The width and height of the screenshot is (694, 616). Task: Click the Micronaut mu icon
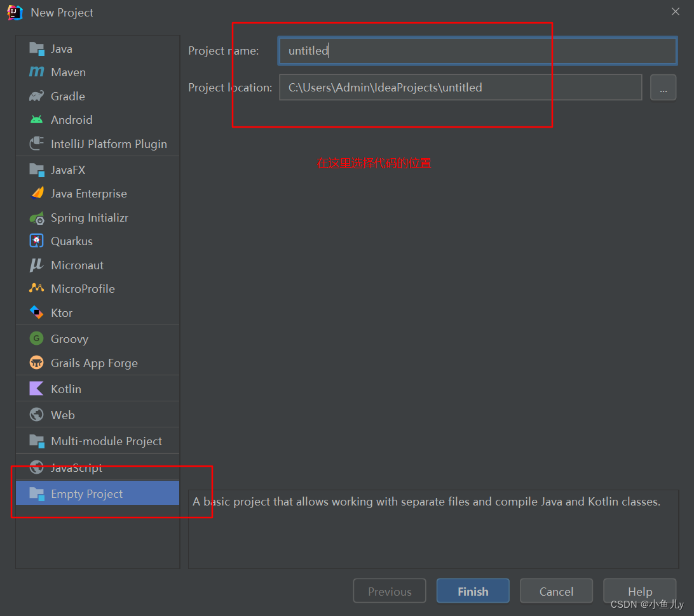(36, 265)
